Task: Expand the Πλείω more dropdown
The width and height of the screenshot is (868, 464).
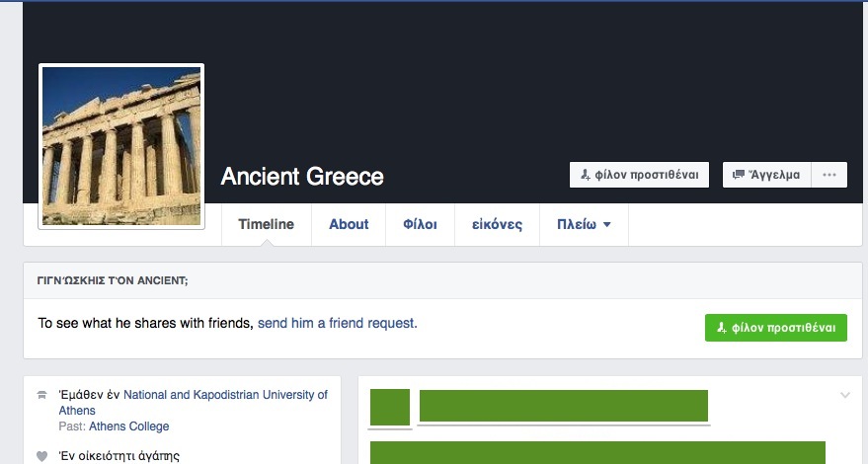Action: 584,224
